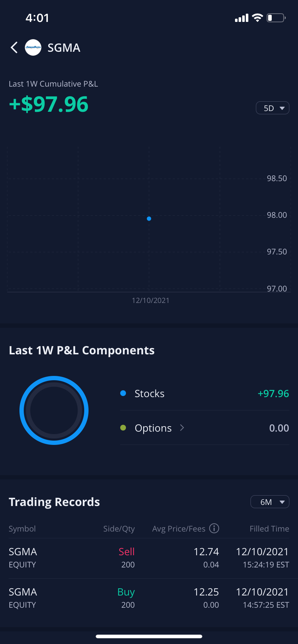Open the SGMA Buy trade record
Screen dimensions: 298x644
[149, 598]
